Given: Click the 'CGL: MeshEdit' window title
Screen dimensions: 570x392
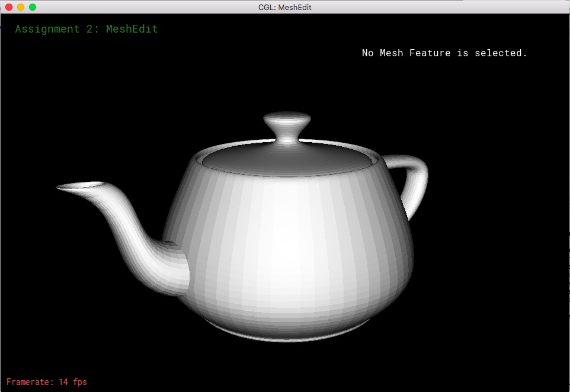Looking at the screenshot, I should click(284, 7).
